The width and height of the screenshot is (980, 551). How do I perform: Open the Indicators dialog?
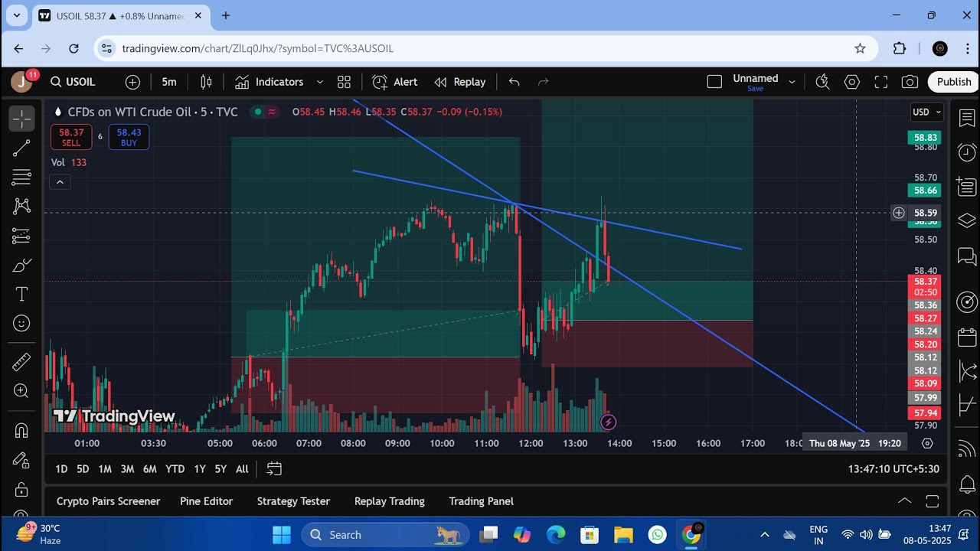[x=269, y=82]
